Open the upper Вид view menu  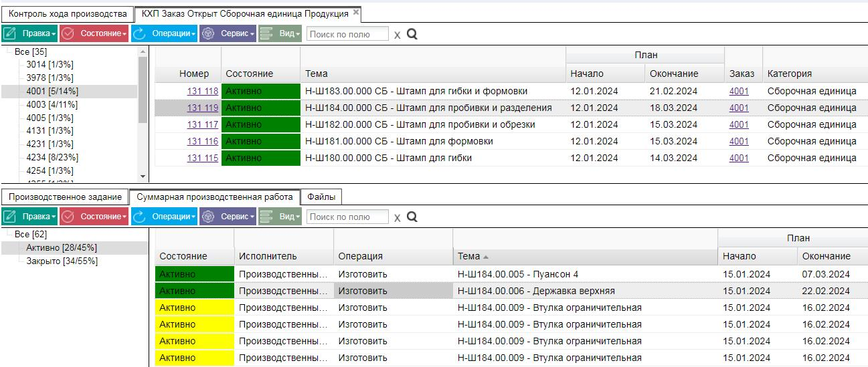[x=280, y=33]
